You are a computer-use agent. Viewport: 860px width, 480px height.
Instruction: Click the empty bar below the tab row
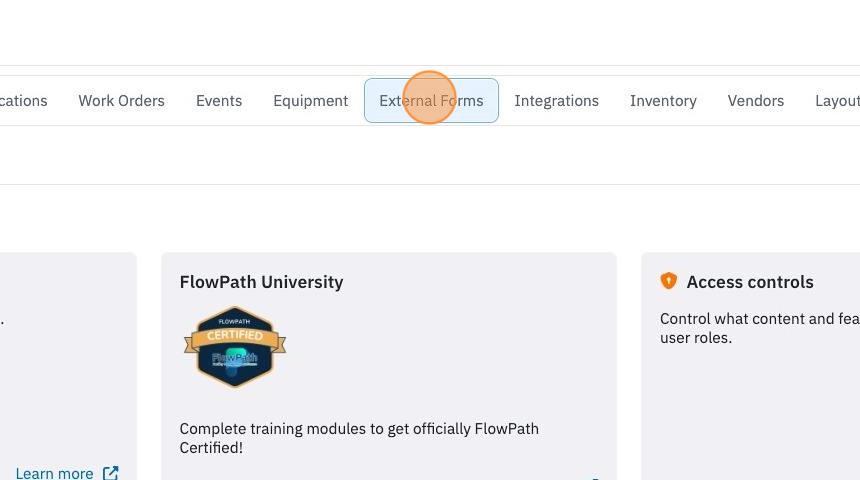tap(430, 155)
